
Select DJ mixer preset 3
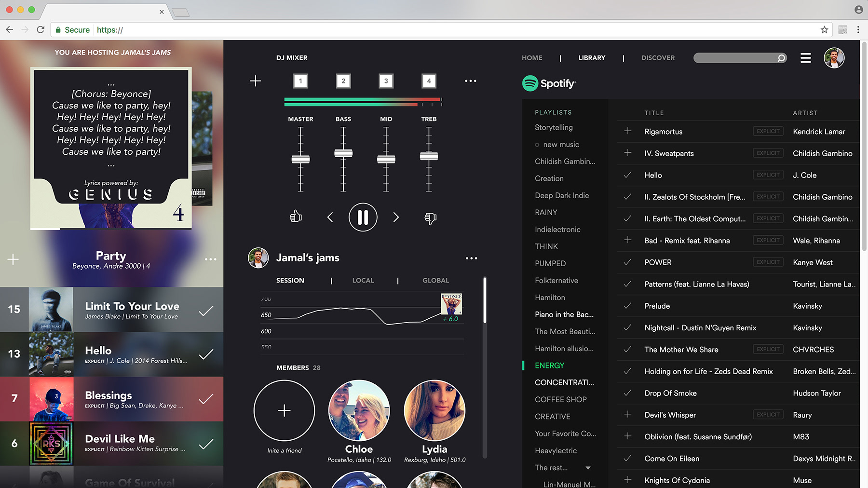click(x=386, y=81)
